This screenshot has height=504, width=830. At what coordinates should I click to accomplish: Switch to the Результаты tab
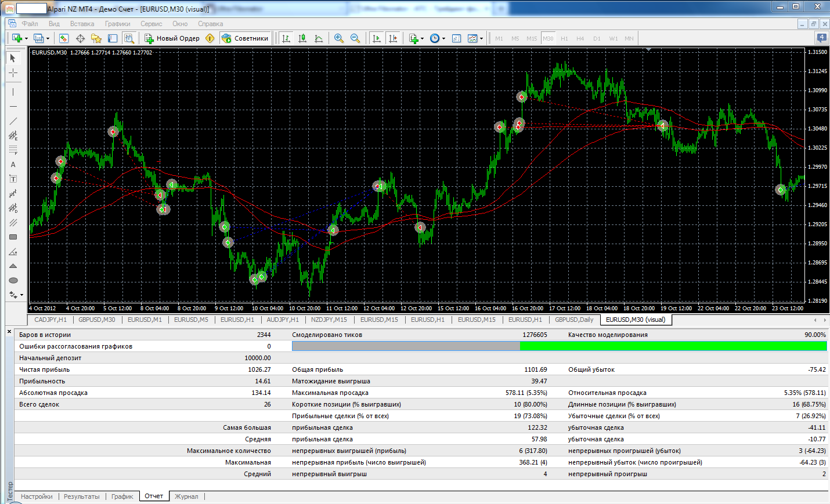(x=82, y=496)
